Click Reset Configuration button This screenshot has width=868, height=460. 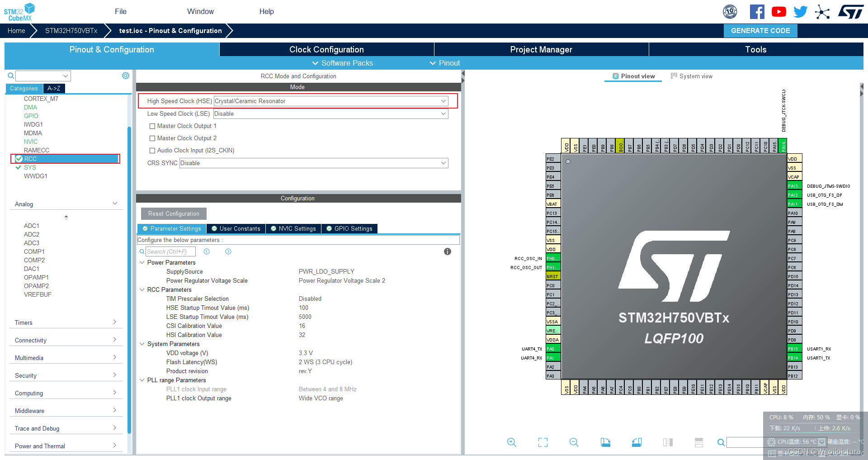pyautogui.click(x=174, y=213)
